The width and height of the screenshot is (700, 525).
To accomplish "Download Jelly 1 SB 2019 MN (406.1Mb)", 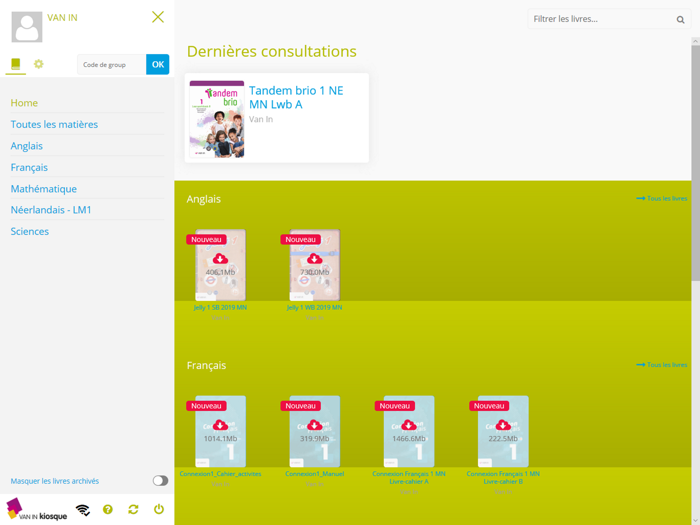I will (x=220, y=259).
